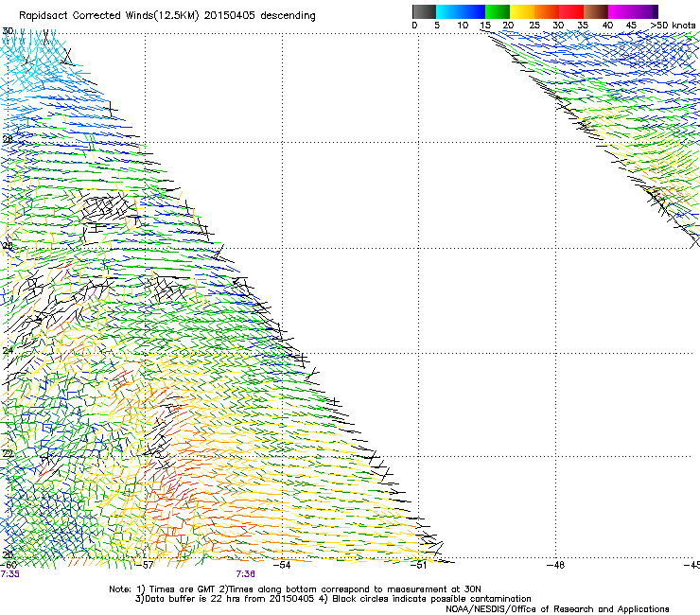Click the '10' legend scale label
Viewport: 700px width, 615px height.
(x=463, y=26)
